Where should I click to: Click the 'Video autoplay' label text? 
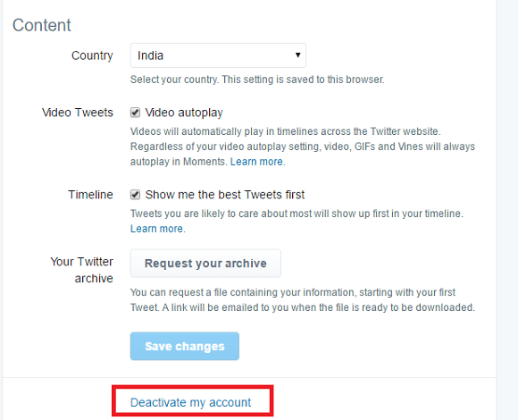184,113
